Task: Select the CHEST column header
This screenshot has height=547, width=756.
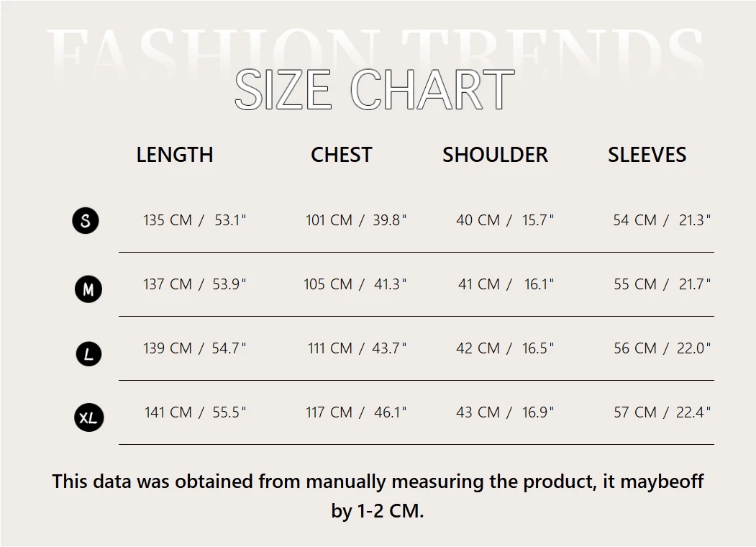Action: 342,155
